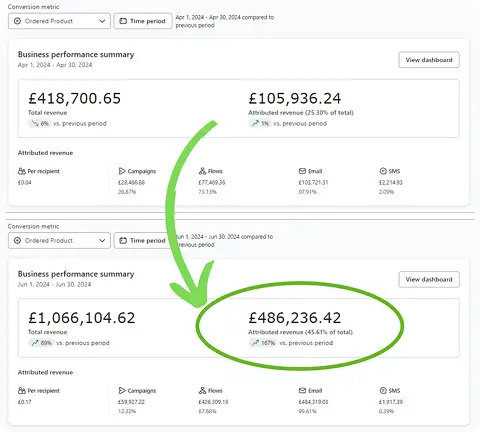
Task: Click the calendar icon in the top Time period button
Action: point(123,21)
